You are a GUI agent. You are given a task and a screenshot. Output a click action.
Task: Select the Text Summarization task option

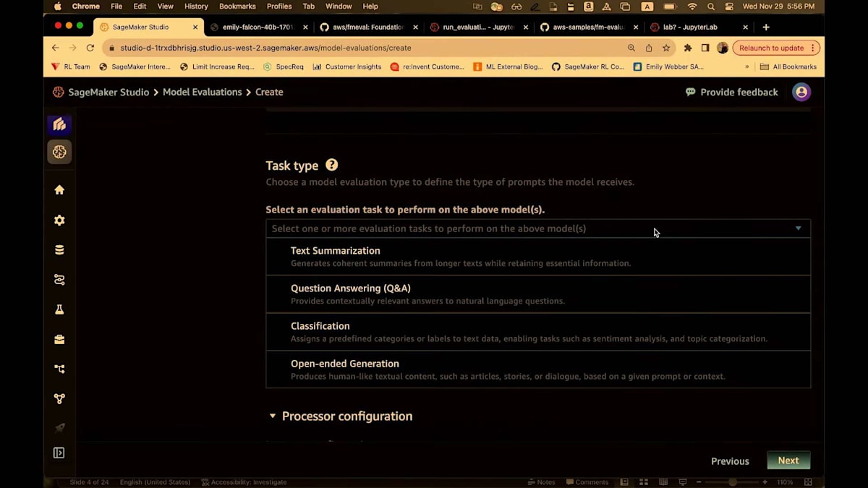(x=538, y=257)
